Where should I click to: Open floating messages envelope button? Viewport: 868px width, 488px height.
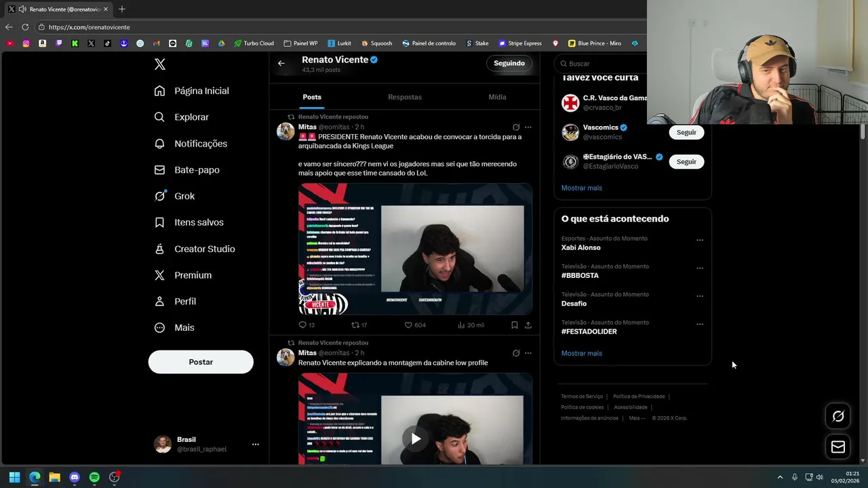838,447
